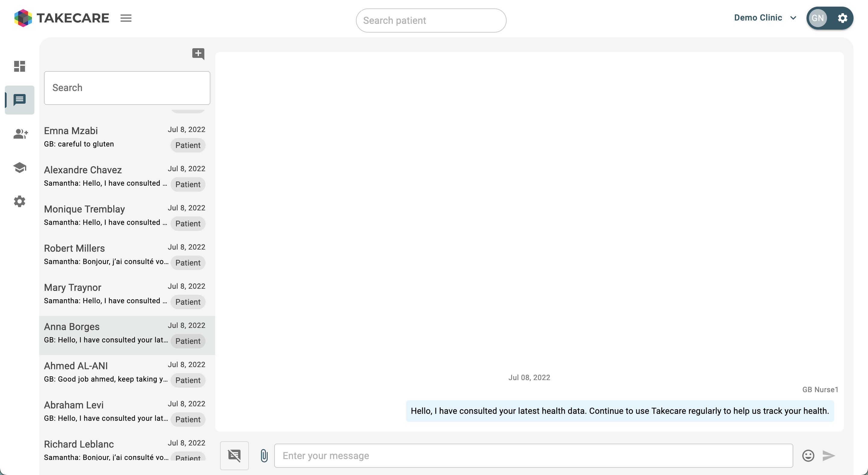Click the conversation Search box
Screen dimensions: 868x475
(127, 88)
